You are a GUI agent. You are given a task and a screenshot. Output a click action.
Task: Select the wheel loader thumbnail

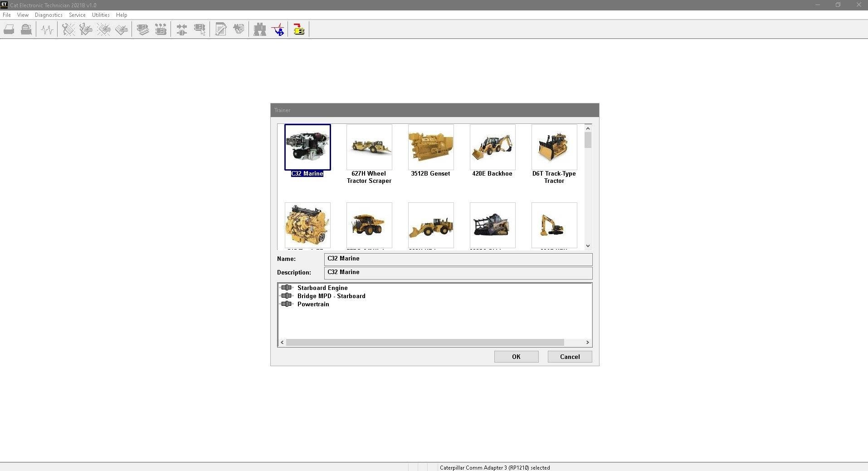[x=431, y=225]
